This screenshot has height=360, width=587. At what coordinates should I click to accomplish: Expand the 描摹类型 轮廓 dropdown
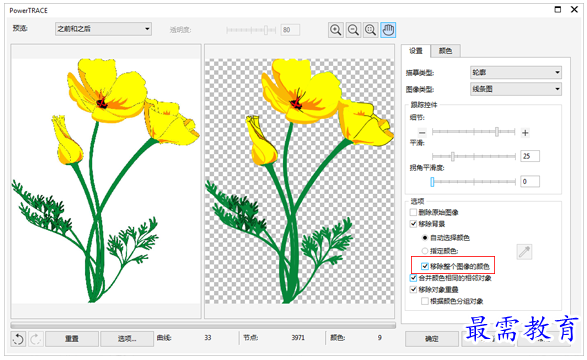point(516,72)
